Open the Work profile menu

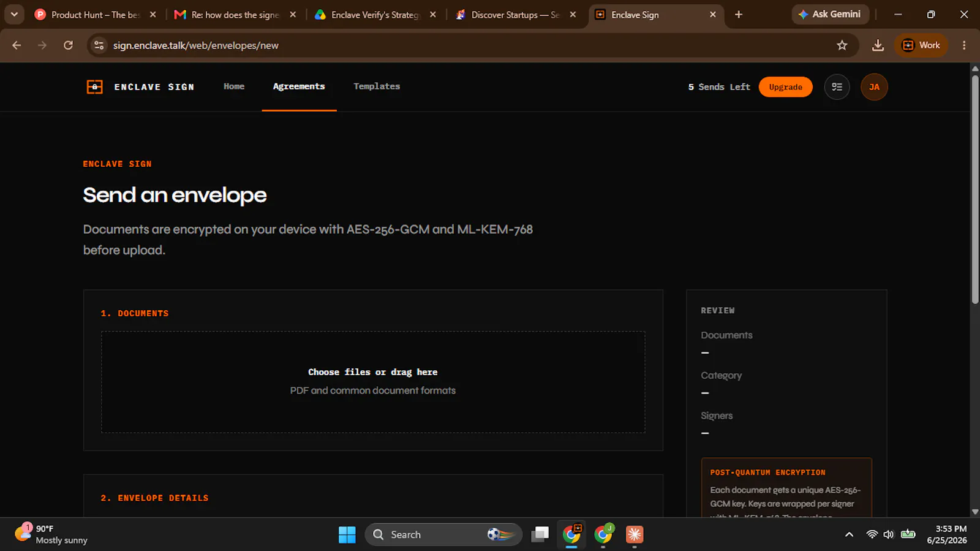point(921,45)
